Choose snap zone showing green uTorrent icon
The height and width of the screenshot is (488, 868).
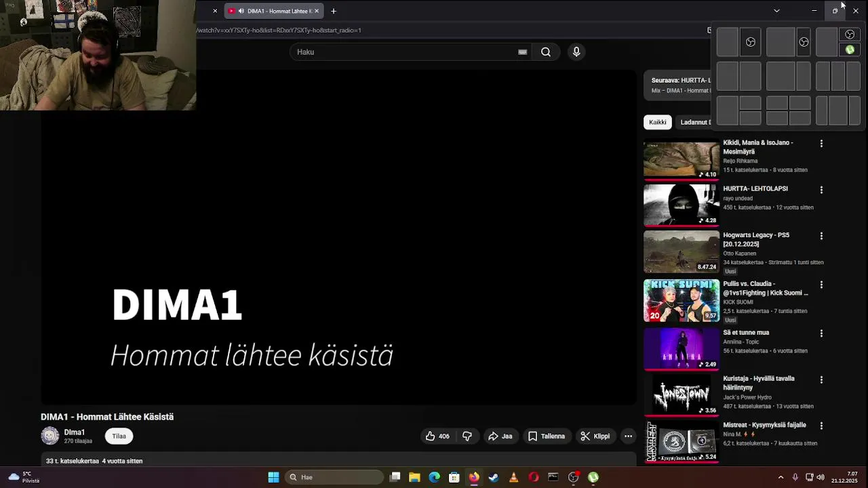tap(850, 49)
